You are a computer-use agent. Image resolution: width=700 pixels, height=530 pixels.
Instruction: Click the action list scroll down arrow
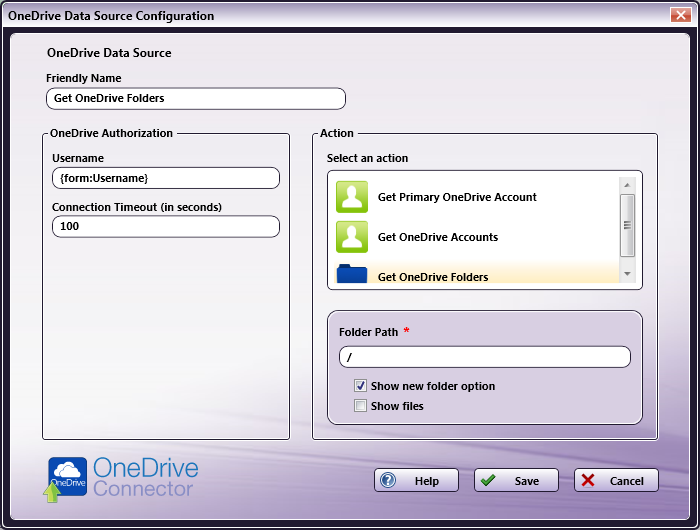pos(627,274)
